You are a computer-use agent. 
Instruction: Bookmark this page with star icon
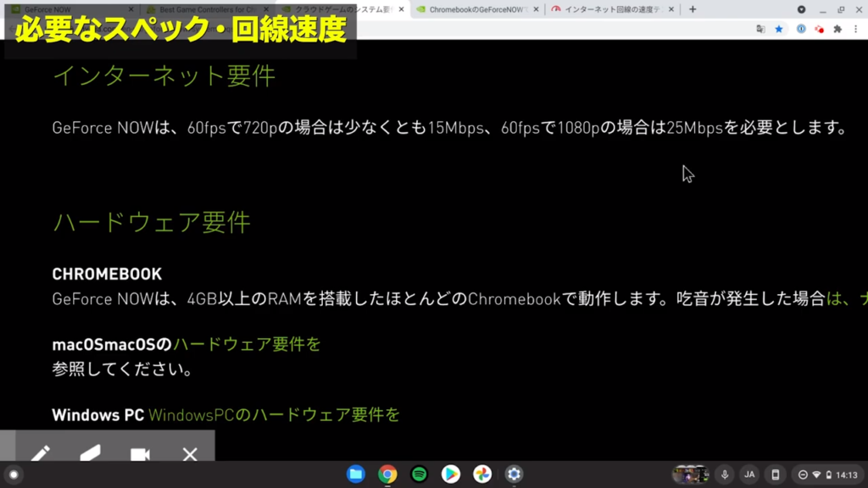point(779,29)
